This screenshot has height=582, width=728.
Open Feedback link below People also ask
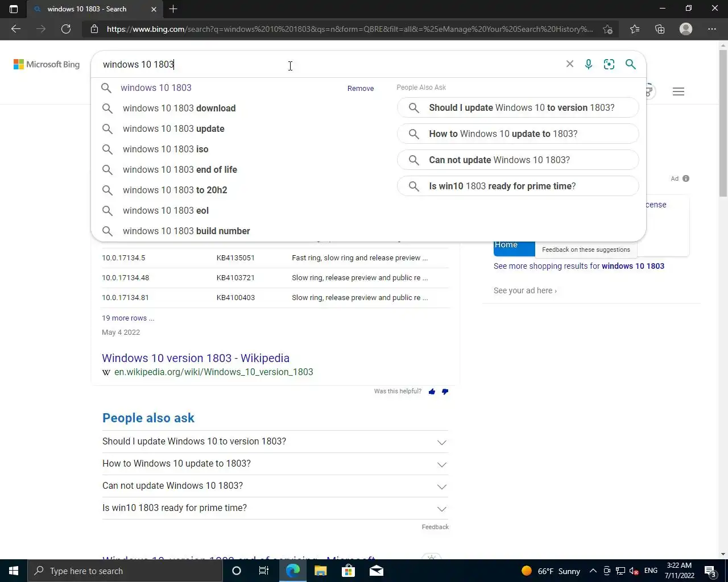point(435,527)
